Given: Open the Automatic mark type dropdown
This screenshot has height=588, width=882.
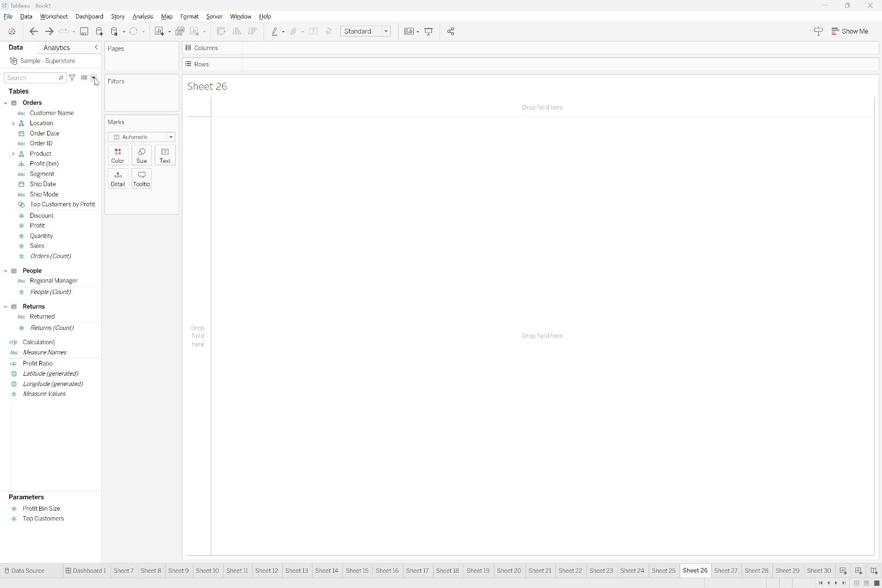Looking at the screenshot, I should point(170,137).
